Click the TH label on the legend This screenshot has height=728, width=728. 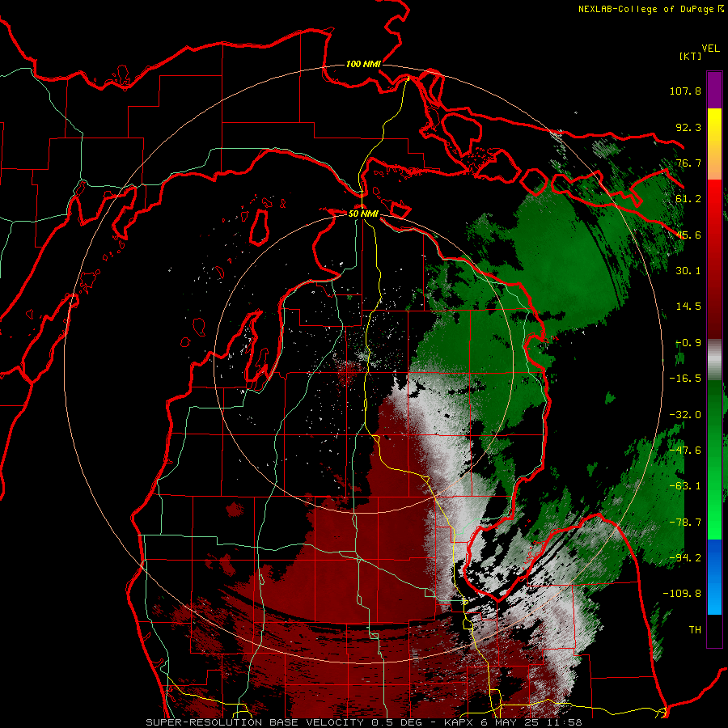click(x=695, y=630)
